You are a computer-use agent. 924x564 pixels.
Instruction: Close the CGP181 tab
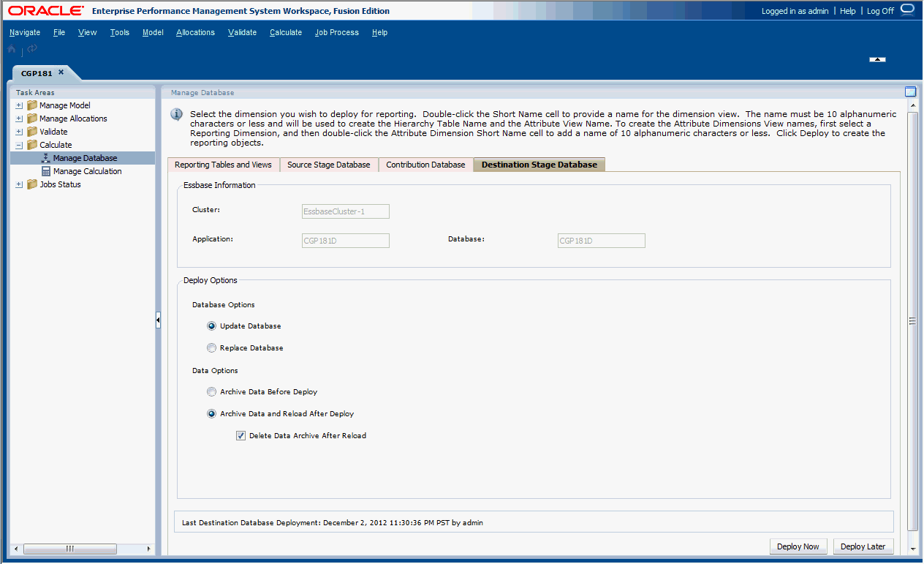[61, 72]
